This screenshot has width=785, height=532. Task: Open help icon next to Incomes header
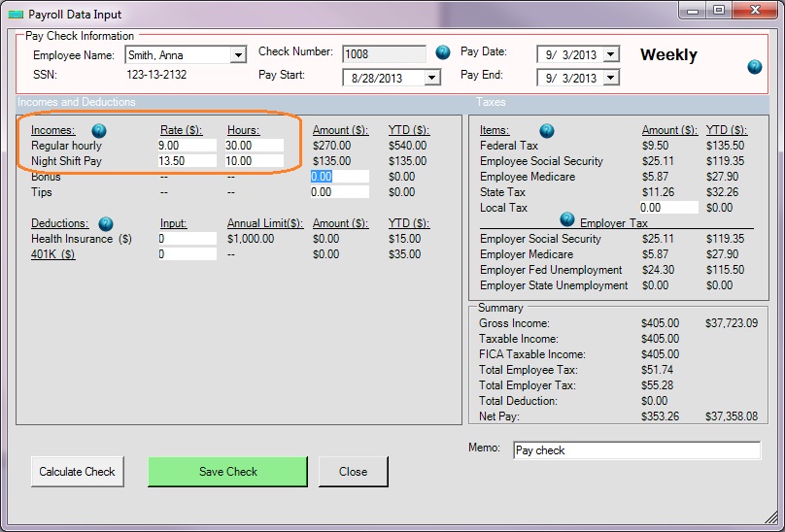(x=98, y=130)
